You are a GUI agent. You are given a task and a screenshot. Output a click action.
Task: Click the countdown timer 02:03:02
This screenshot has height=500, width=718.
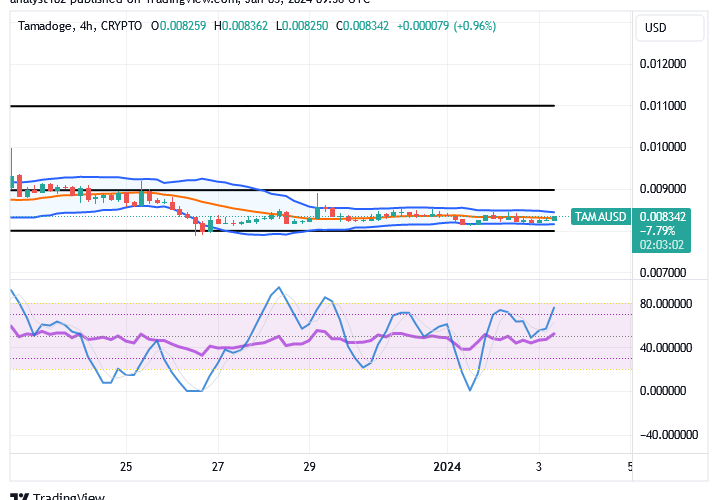click(x=662, y=245)
